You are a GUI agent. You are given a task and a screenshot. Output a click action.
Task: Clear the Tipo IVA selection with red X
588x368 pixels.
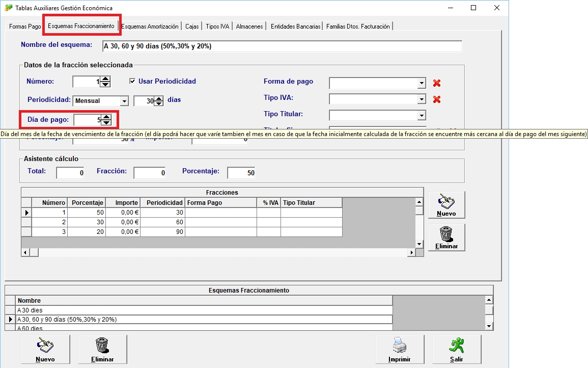click(436, 99)
